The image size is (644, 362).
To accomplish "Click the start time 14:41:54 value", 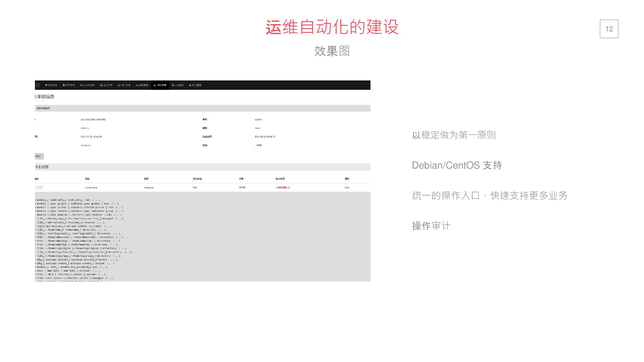I will coord(91,137).
